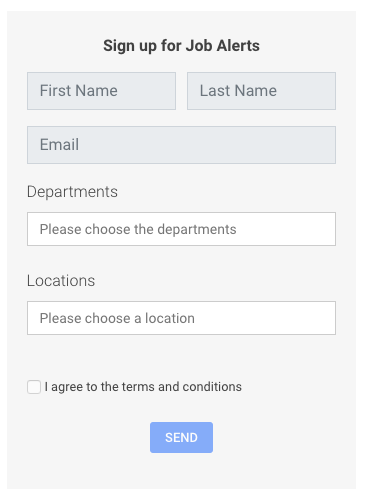
Task: Click the Departments section label
Action: (72, 192)
